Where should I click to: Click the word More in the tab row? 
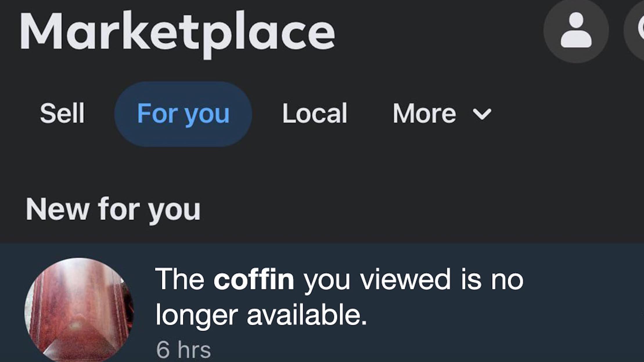point(424,113)
